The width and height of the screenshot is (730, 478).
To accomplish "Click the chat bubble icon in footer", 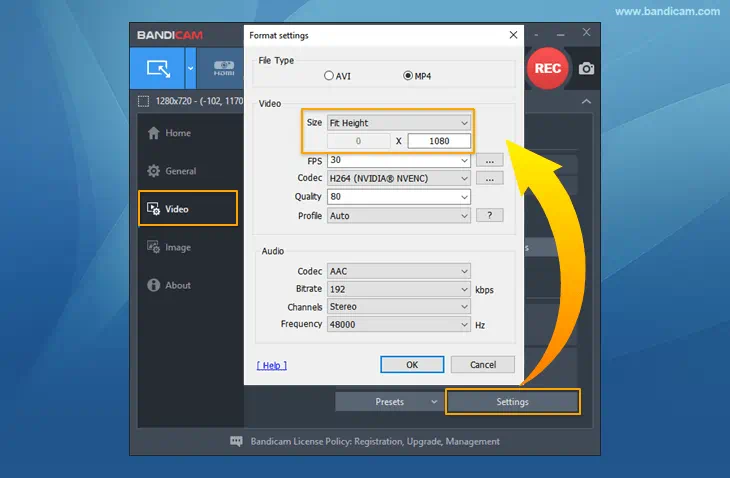I will click(x=237, y=441).
